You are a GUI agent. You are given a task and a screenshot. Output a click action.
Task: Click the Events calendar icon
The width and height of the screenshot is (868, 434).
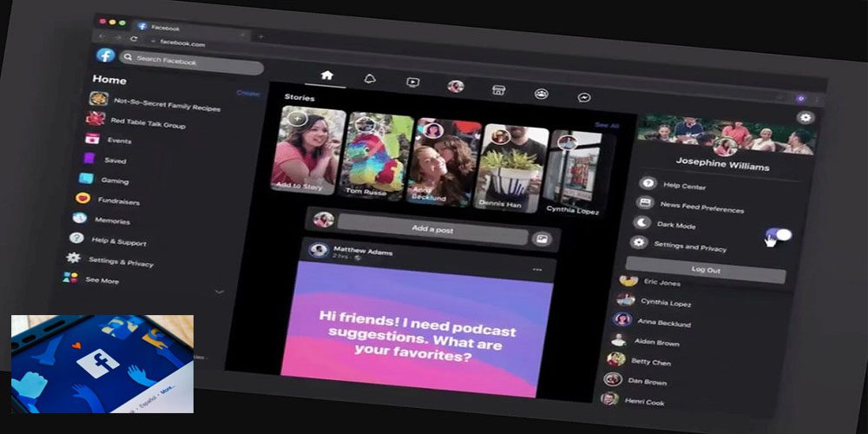92,138
